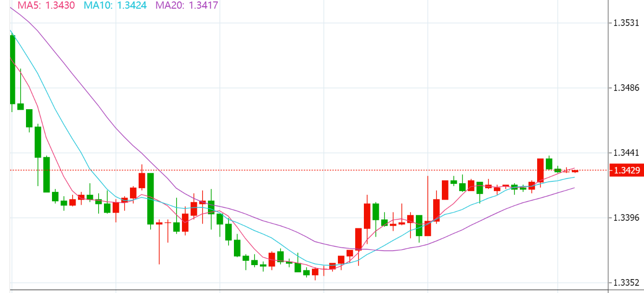Click the 1.3352 price axis label
This screenshot has width=644, height=293.
pyautogui.click(x=626, y=282)
